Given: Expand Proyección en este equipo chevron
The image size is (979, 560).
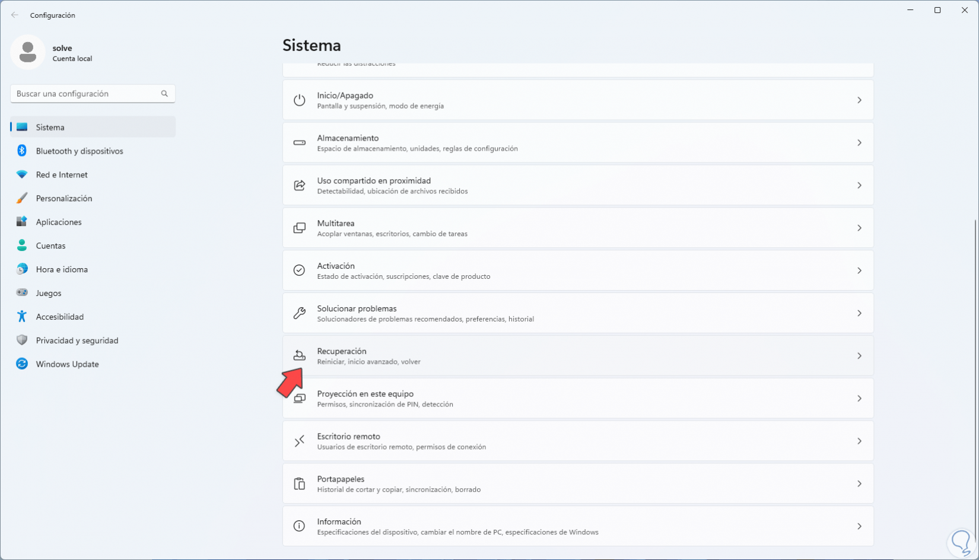Looking at the screenshot, I should point(859,399).
